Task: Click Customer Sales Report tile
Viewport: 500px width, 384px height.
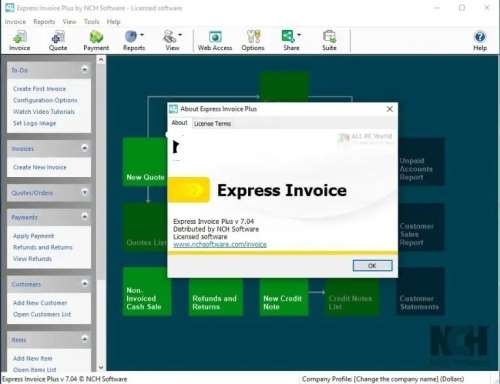Action: [x=421, y=227]
